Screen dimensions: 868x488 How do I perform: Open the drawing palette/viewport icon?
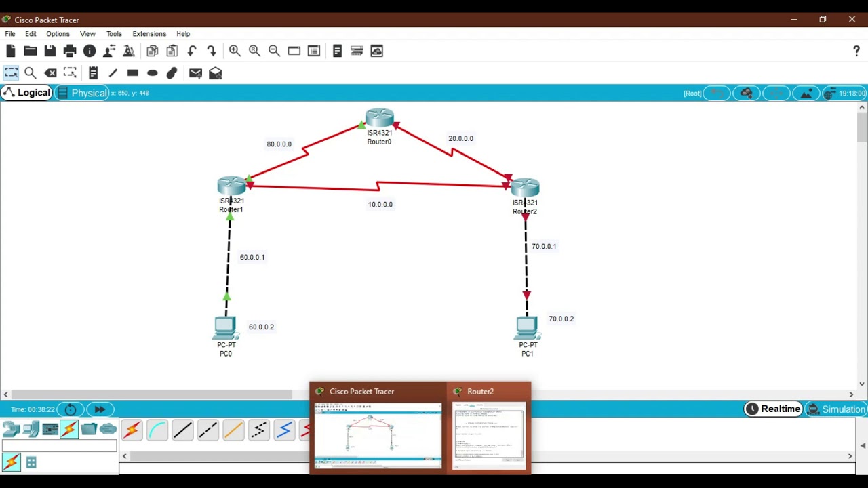(294, 51)
